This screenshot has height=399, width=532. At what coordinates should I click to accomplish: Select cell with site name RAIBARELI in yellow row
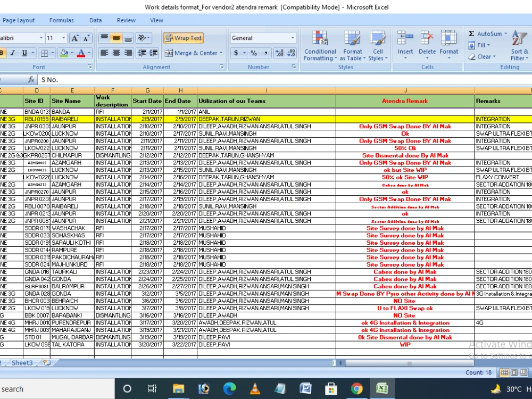[x=72, y=119]
